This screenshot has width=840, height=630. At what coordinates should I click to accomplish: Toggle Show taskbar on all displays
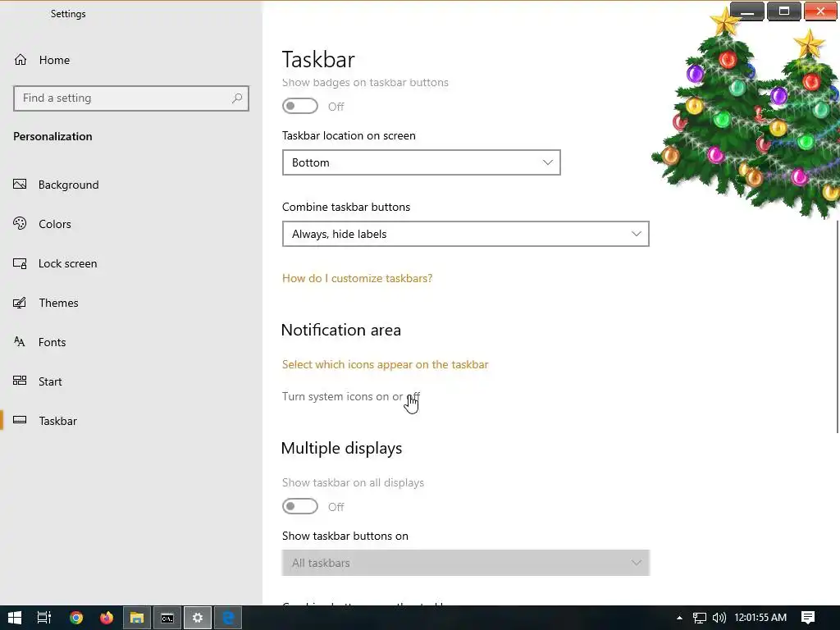click(300, 506)
